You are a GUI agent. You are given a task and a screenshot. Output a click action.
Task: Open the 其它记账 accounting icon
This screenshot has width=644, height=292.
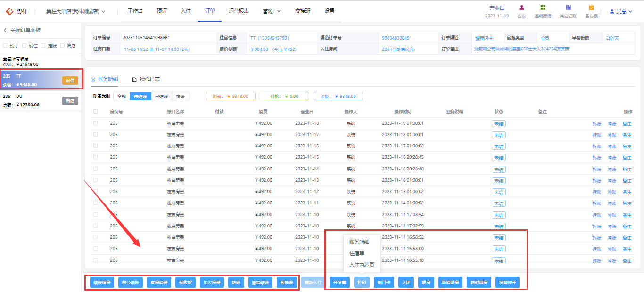tap(568, 8)
